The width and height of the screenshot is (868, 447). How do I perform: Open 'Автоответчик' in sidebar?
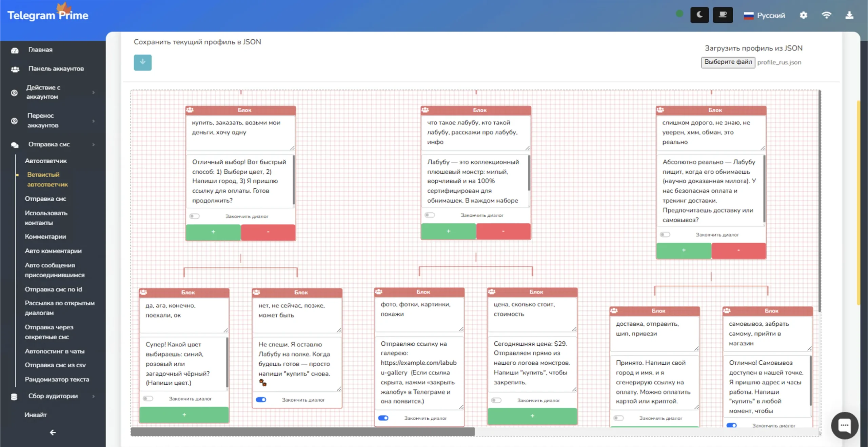[x=45, y=161]
